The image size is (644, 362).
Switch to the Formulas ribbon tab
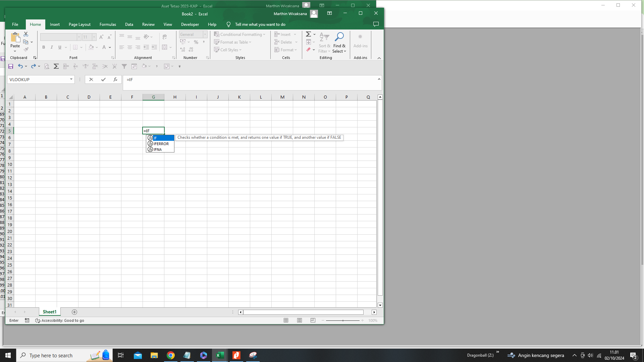(107, 24)
